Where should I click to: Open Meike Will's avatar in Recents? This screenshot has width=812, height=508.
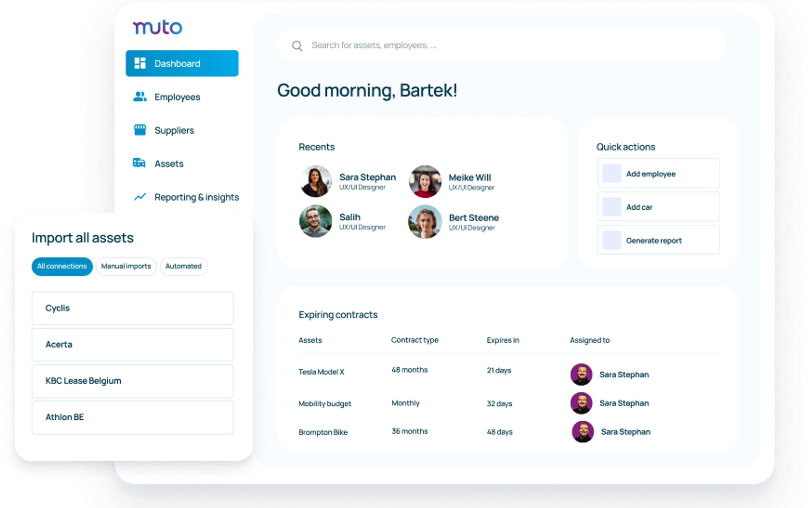point(425,182)
